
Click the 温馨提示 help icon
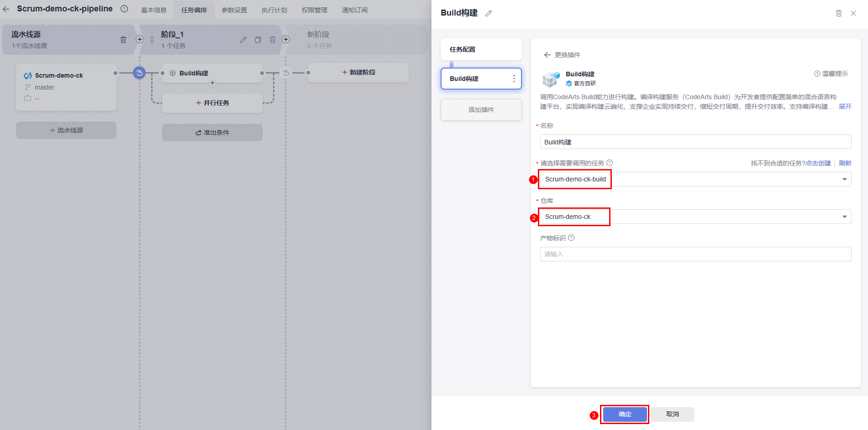(x=817, y=74)
